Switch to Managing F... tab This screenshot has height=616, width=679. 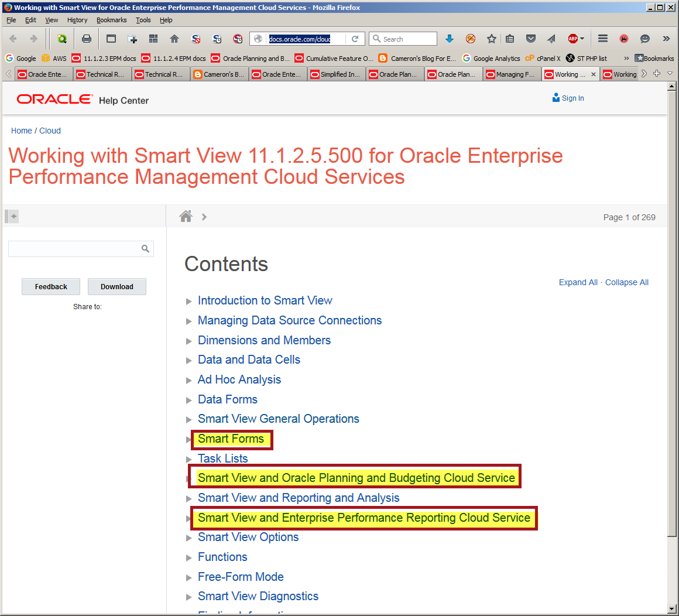(512, 74)
